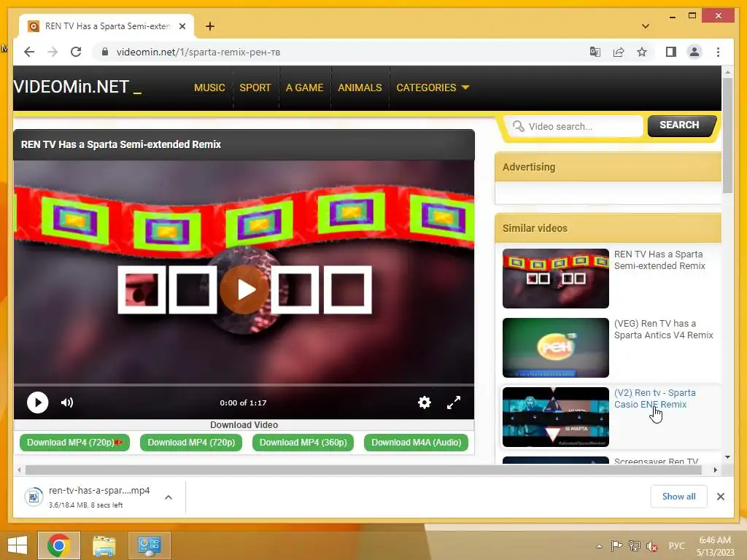Viewport: 747px width, 560px height.
Task: Close the REN TV browser tab
Action: coord(182,26)
